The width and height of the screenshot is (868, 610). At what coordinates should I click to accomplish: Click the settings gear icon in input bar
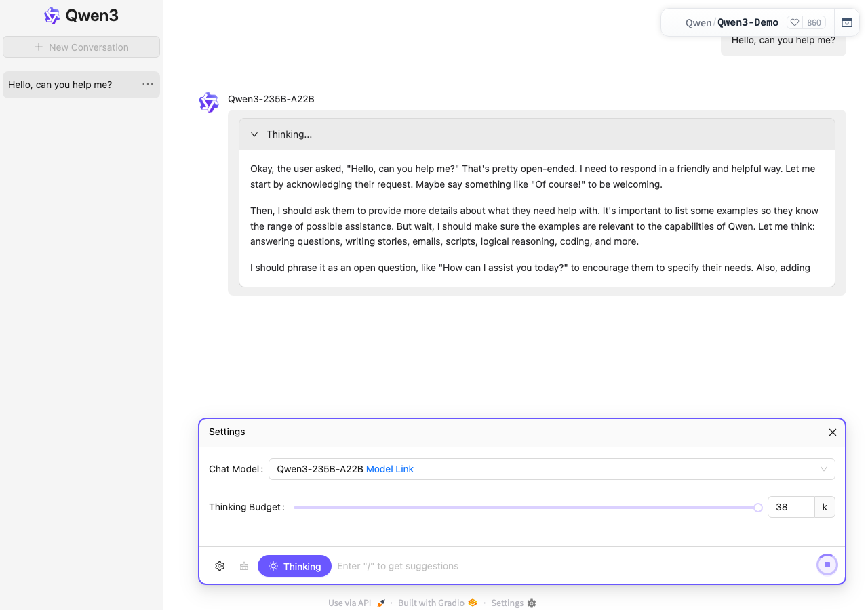220,566
